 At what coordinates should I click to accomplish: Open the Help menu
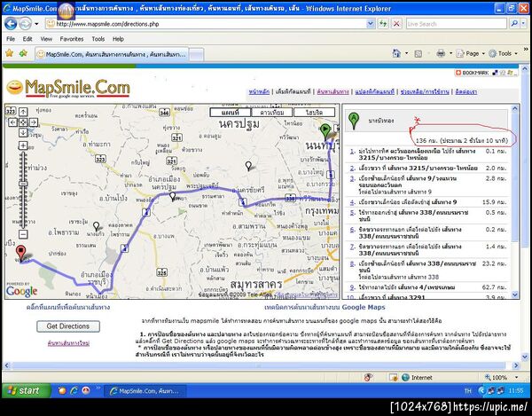tap(118, 39)
